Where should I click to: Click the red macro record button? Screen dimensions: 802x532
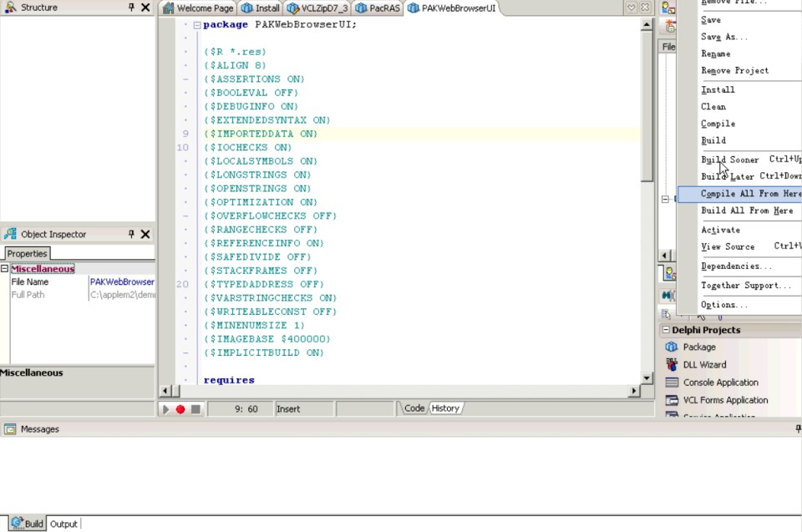coord(180,409)
